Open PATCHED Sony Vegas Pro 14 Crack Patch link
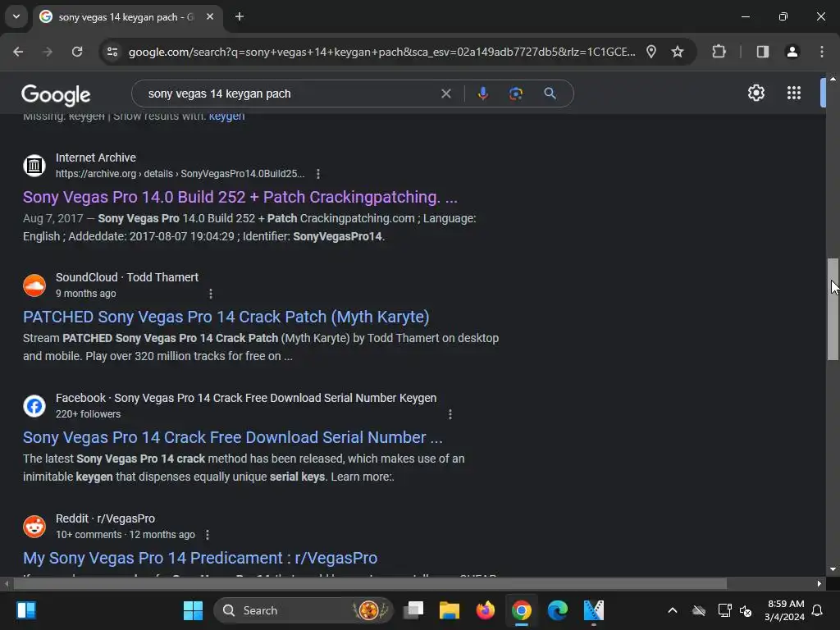The height and width of the screenshot is (630, 840). tap(226, 317)
